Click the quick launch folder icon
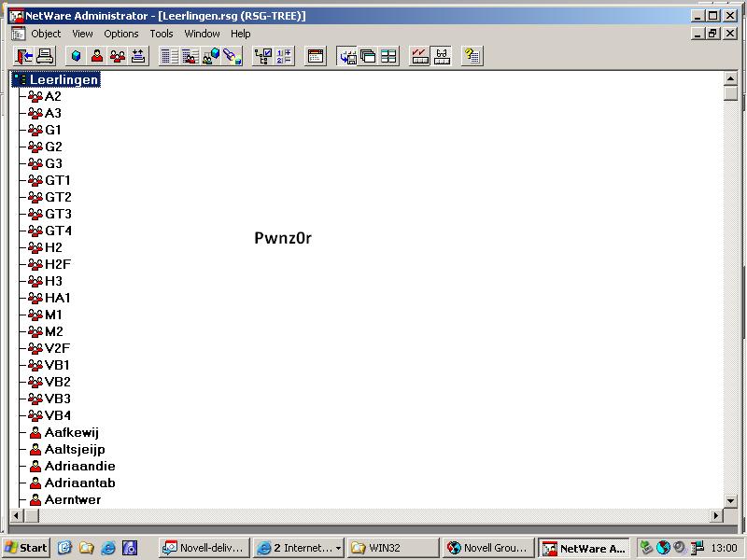 (86, 548)
